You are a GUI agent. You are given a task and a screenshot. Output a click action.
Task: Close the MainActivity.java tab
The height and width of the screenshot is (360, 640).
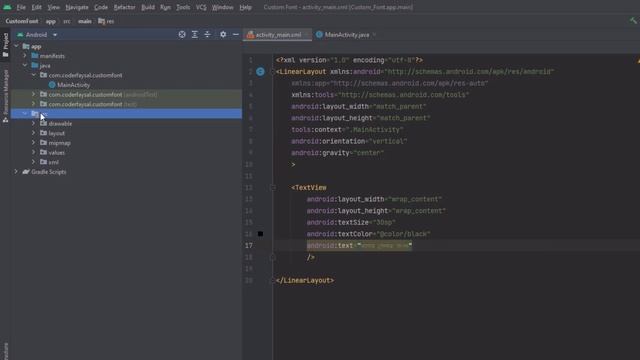(x=374, y=35)
